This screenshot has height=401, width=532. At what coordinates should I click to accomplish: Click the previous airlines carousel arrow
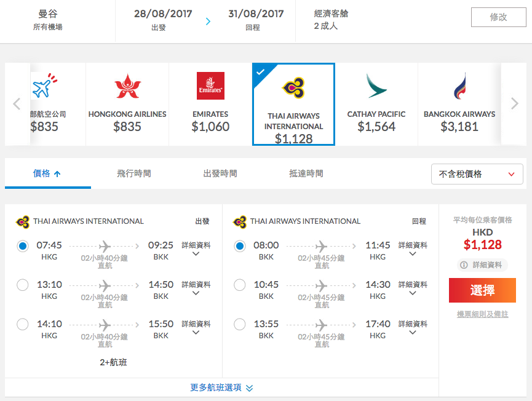coord(17,104)
